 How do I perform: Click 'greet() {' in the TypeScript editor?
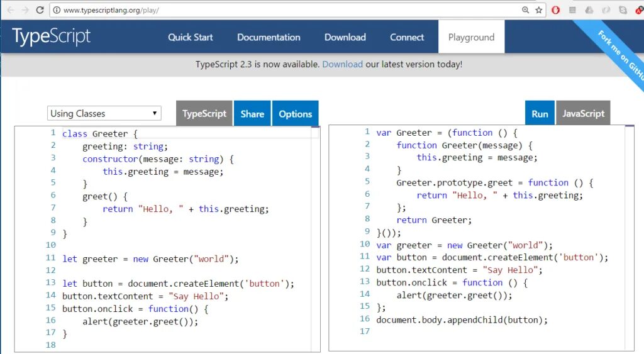pos(105,197)
